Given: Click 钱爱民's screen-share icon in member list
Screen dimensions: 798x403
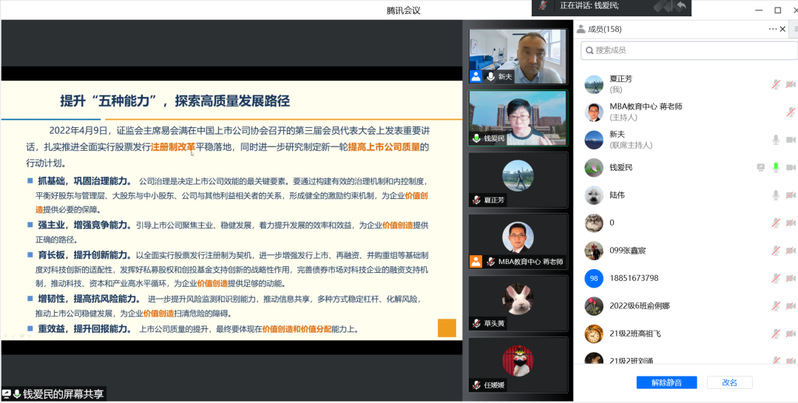Looking at the screenshot, I should pyautogui.click(x=761, y=167).
